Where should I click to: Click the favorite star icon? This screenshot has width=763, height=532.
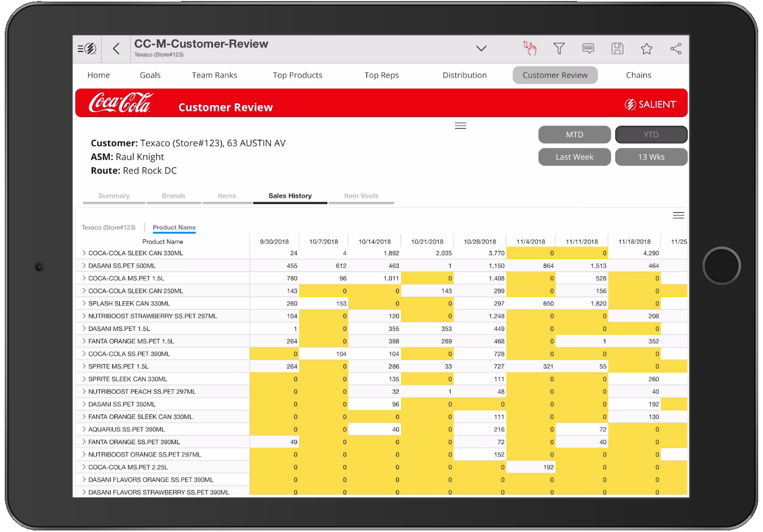647,49
